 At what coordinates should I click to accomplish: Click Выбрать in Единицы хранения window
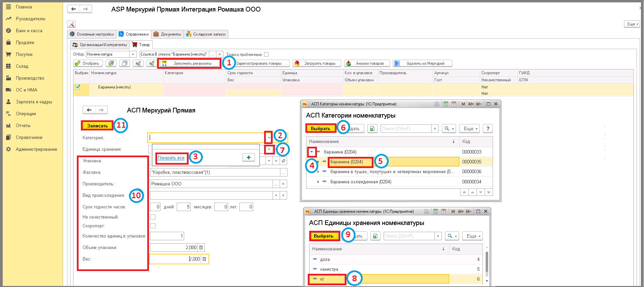(x=323, y=236)
